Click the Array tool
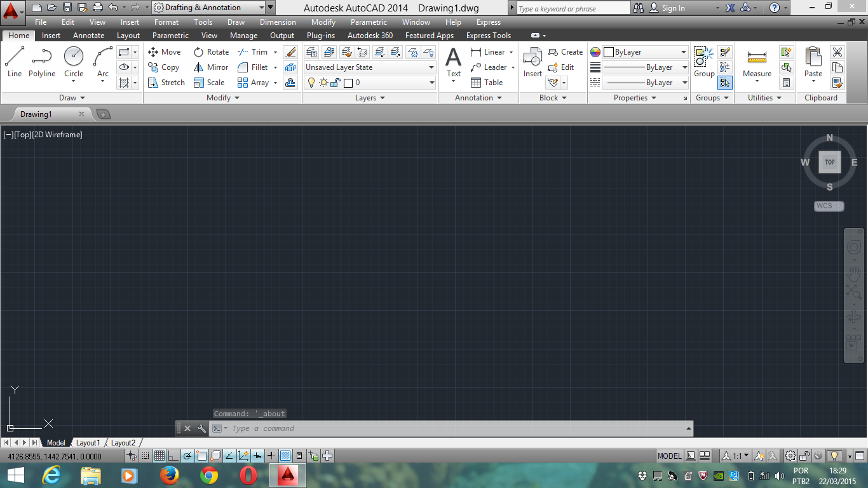Screen dimensions: 868x488 pos(253,83)
